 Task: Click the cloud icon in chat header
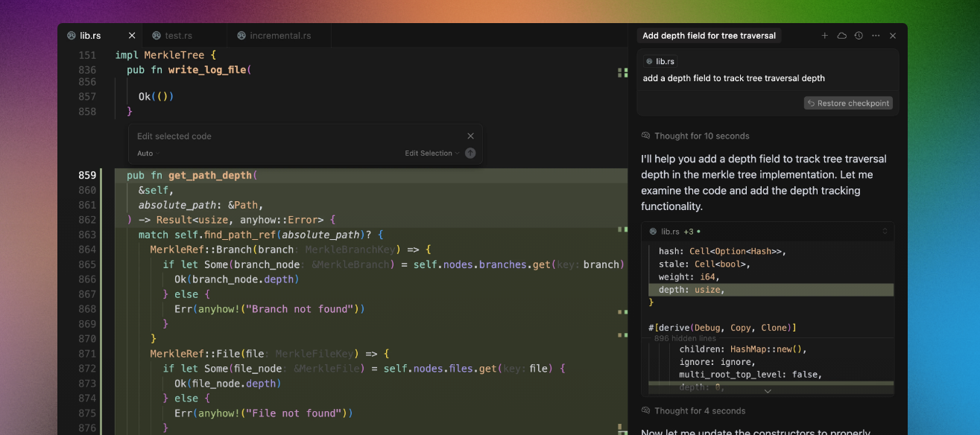tap(841, 36)
